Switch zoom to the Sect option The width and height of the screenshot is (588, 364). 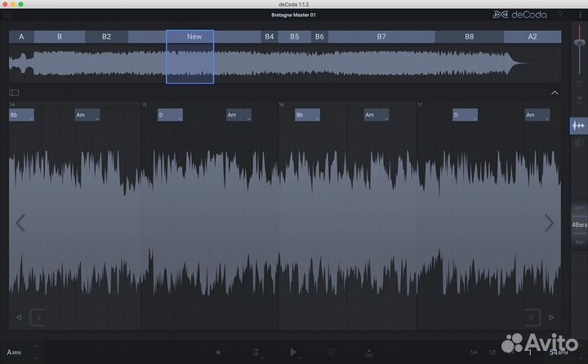578,208
